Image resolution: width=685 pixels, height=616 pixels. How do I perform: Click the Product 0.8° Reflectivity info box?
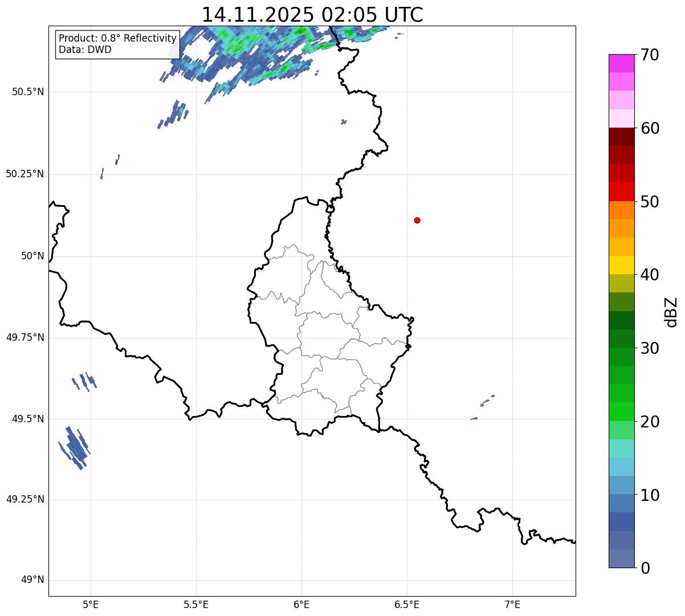117,44
